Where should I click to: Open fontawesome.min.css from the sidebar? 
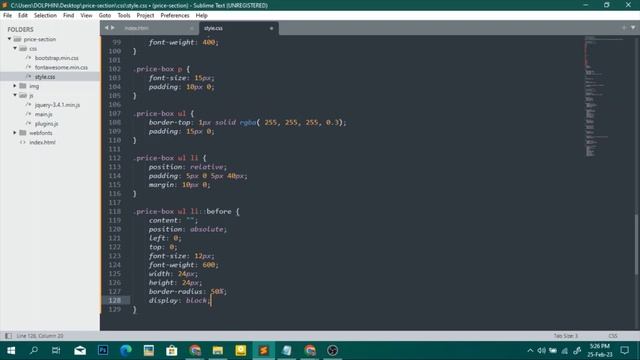click(x=61, y=67)
